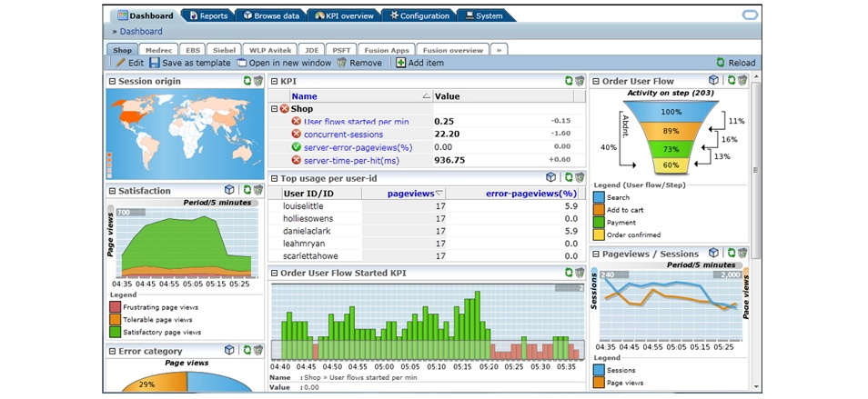Show more dashboard tabs with » button

click(x=499, y=50)
